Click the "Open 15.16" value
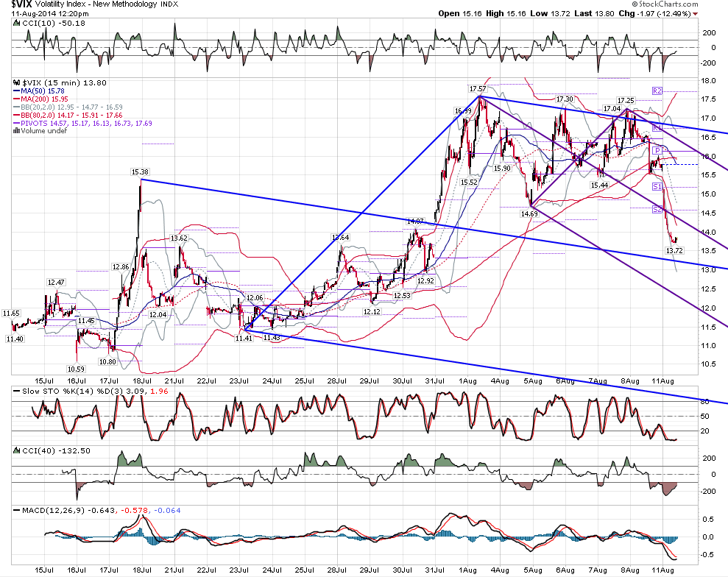The width and height of the screenshot is (728, 577). point(459,13)
